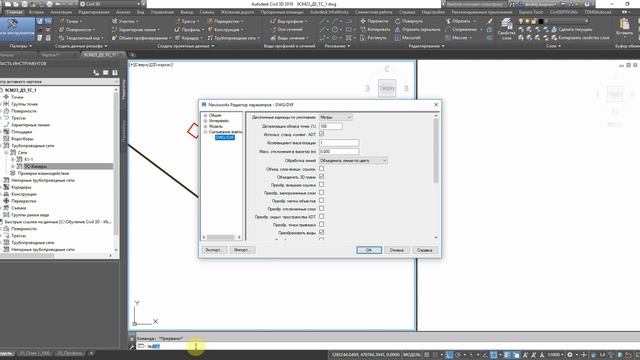Expand the Общие node in options tree

pos(205,116)
